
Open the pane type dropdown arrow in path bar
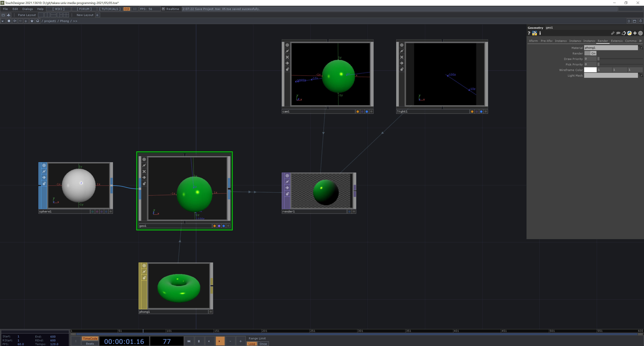(x=3, y=21)
